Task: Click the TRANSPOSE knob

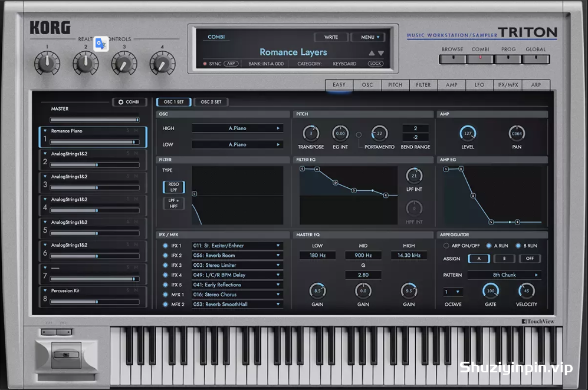Action: point(311,133)
